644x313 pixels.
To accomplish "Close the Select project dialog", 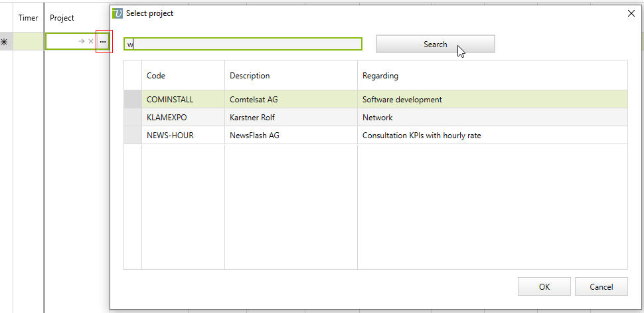I will tap(631, 13).
